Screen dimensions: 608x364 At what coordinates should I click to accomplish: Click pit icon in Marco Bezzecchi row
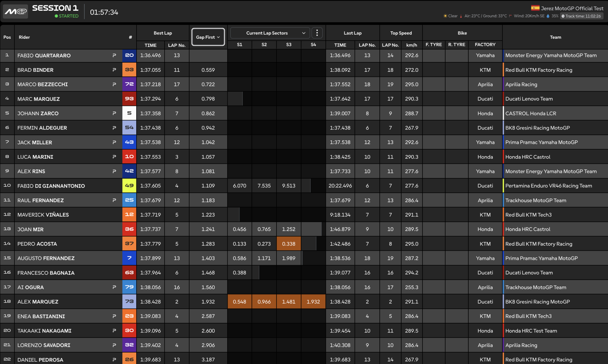pyautogui.click(x=114, y=84)
